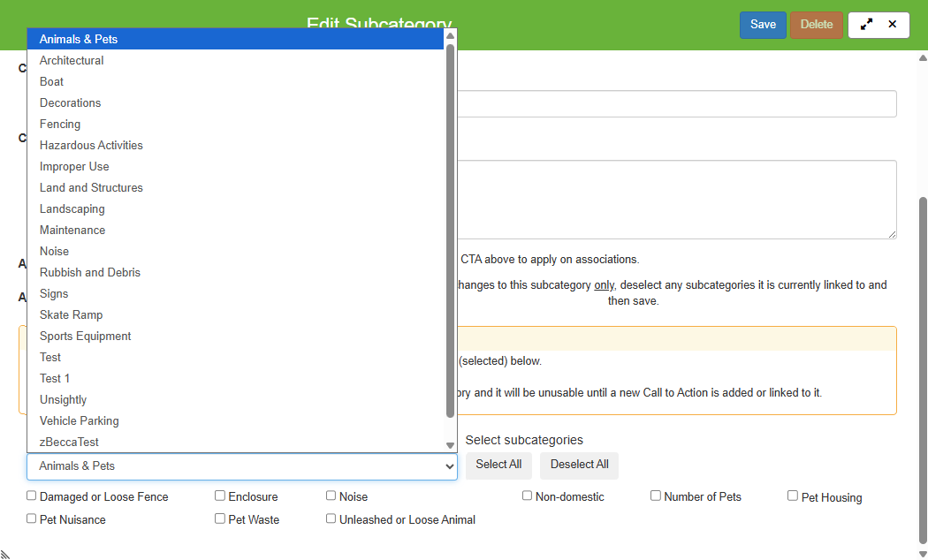Close the Edit Subcategory dialog
This screenshot has height=560, width=928.
click(892, 25)
